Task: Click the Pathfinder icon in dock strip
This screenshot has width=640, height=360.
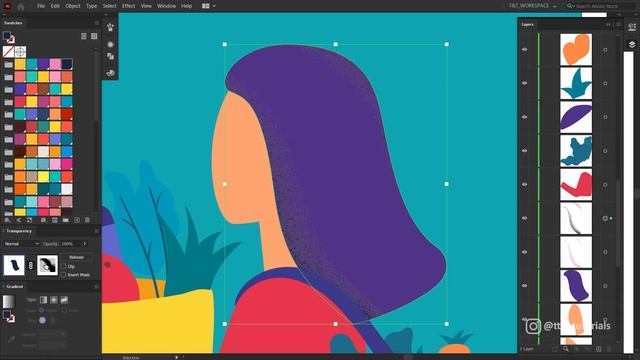Action: tap(110, 56)
